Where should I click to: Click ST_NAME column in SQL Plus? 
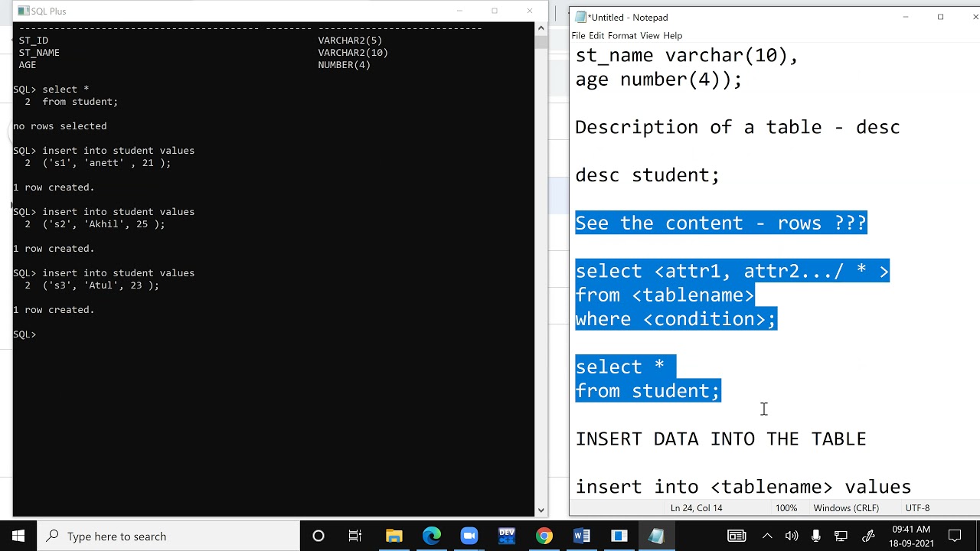coord(39,53)
